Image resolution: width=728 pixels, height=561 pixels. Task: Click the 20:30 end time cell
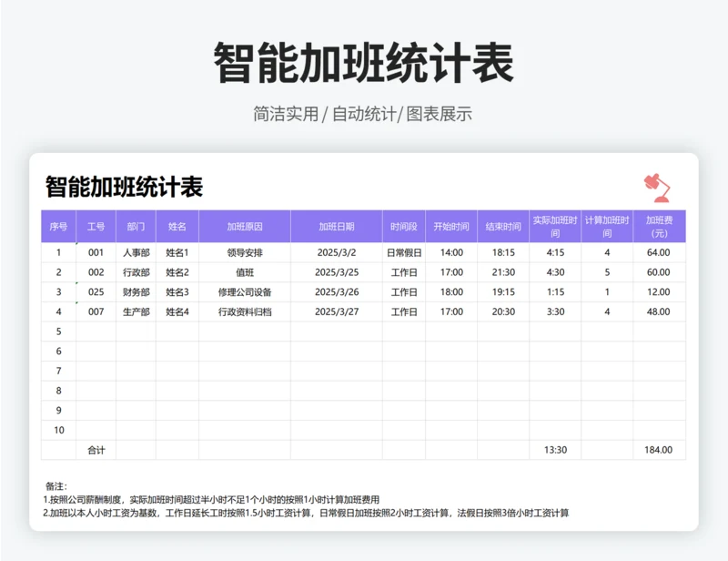[503, 311]
